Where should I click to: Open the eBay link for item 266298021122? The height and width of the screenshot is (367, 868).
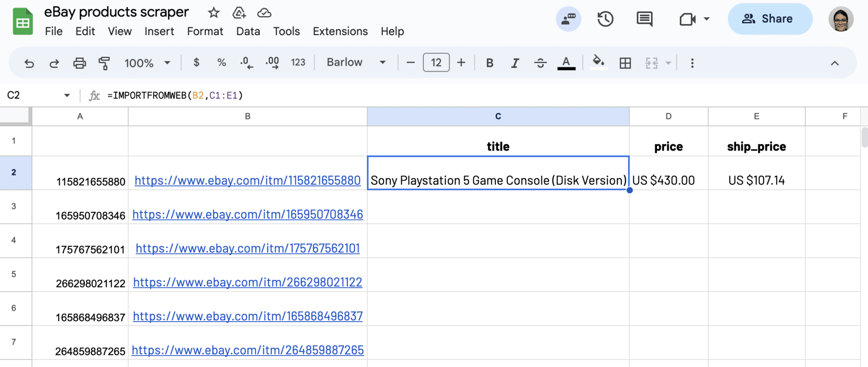point(248,282)
